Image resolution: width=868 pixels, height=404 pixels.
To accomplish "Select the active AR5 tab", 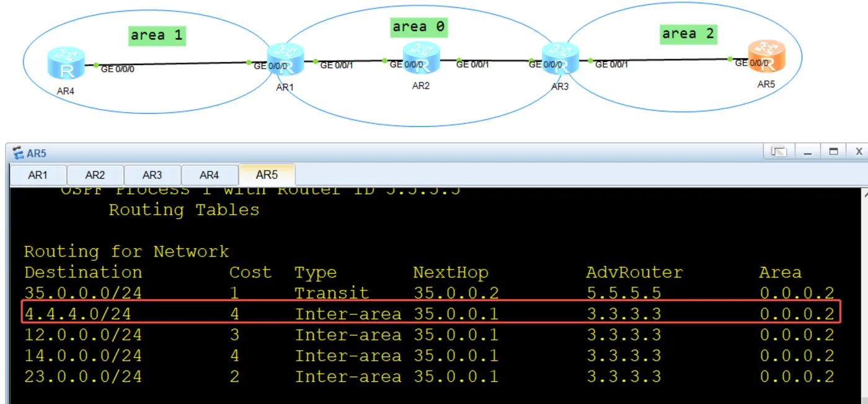I will point(267,175).
